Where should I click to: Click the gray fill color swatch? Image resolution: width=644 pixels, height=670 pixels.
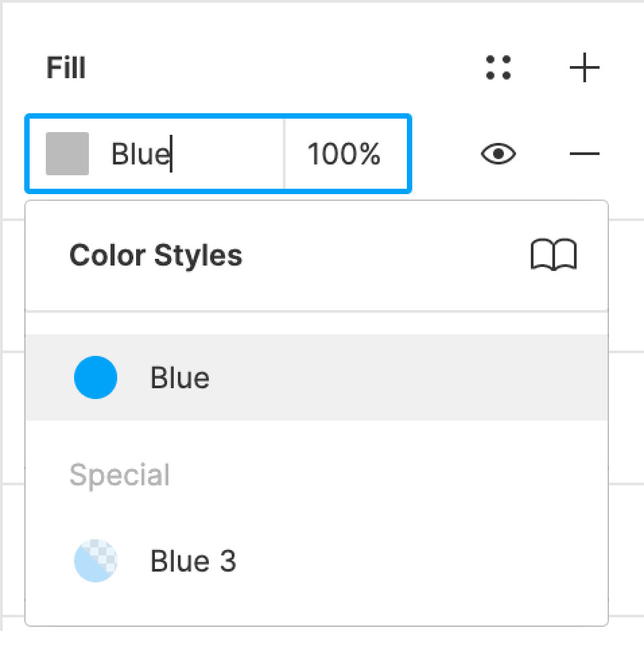pyautogui.click(x=67, y=154)
